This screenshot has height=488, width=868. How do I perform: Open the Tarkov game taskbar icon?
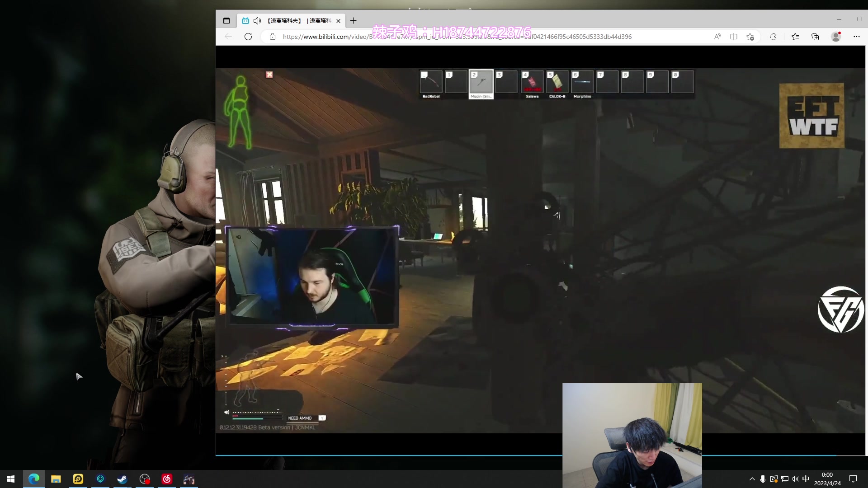pos(189,479)
